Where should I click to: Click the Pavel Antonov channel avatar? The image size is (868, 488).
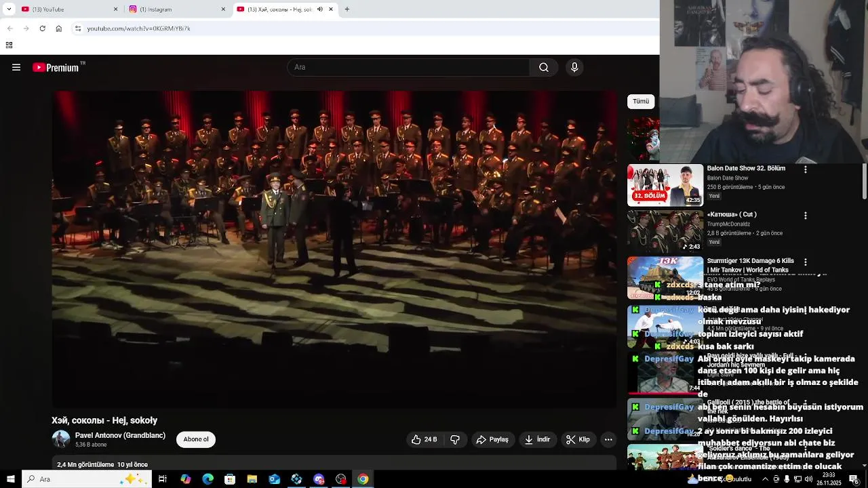pyautogui.click(x=61, y=439)
